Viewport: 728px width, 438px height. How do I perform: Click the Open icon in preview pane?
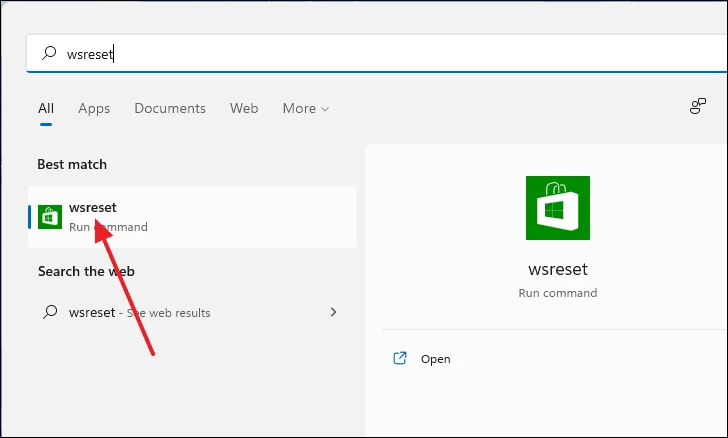click(400, 358)
